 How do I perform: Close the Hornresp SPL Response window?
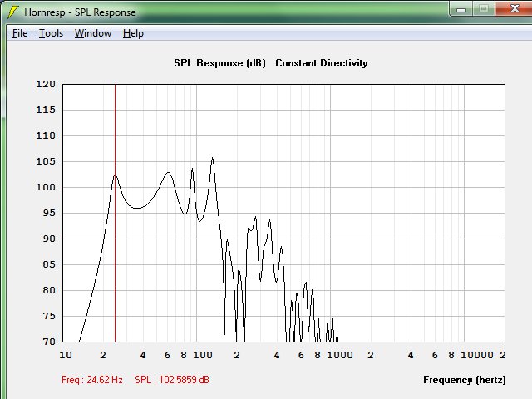(514, 8)
